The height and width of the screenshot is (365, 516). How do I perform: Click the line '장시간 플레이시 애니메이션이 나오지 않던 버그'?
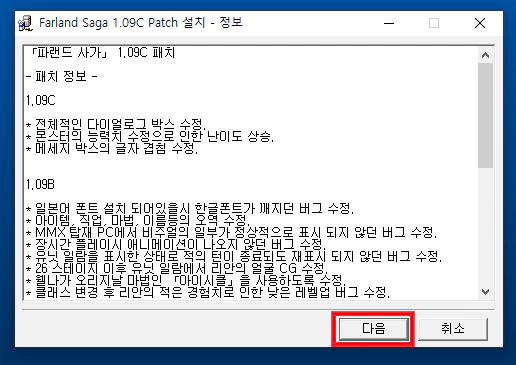(176, 245)
